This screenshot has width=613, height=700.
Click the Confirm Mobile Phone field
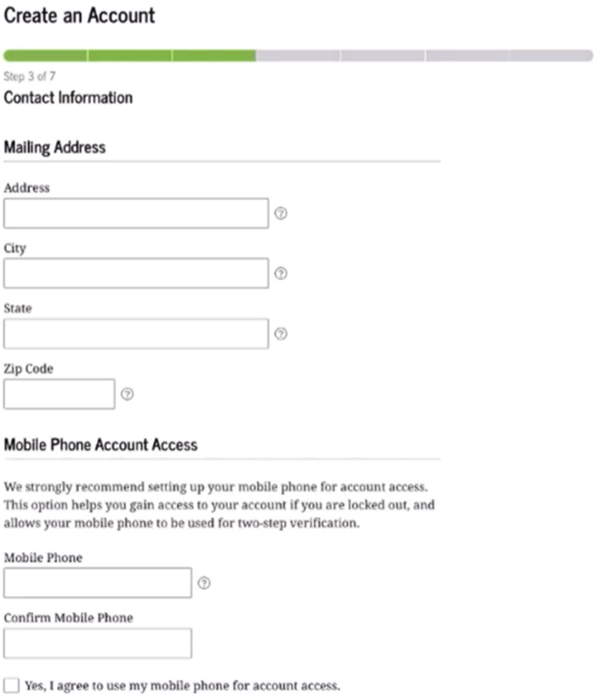click(x=97, y=643)
